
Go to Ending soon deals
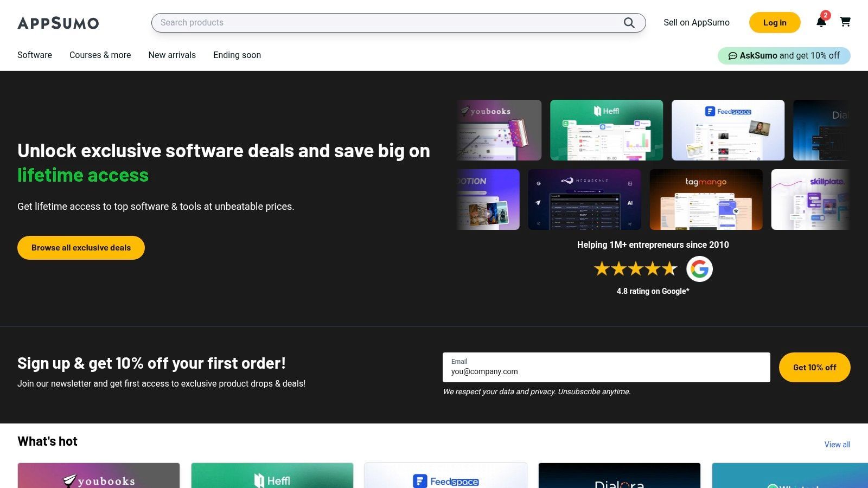237,55
